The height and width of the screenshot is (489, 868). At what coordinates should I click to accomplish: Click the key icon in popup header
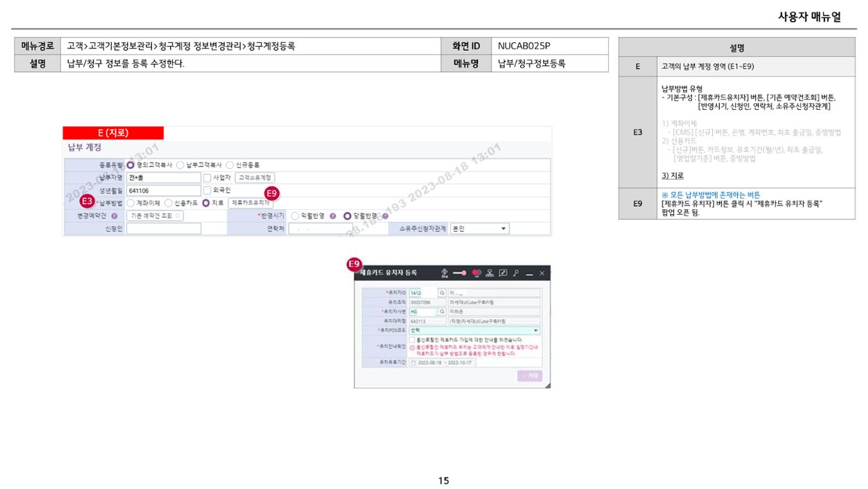coord(516,273)
